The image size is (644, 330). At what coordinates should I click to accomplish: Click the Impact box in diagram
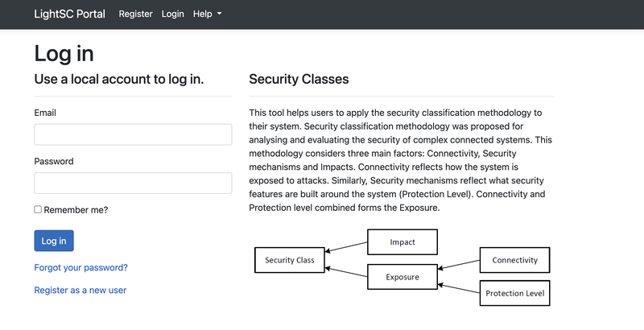[402, 242]
